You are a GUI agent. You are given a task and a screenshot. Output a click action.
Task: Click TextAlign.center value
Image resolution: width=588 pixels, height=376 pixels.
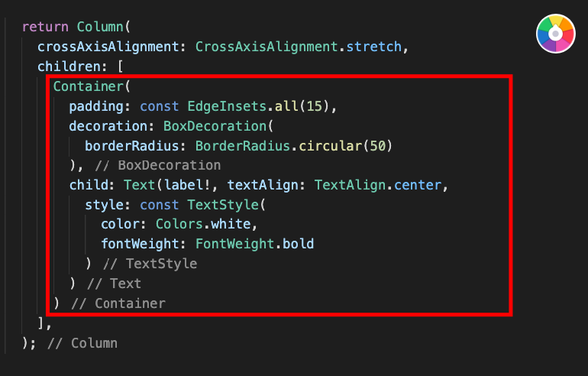click(378, 186)
